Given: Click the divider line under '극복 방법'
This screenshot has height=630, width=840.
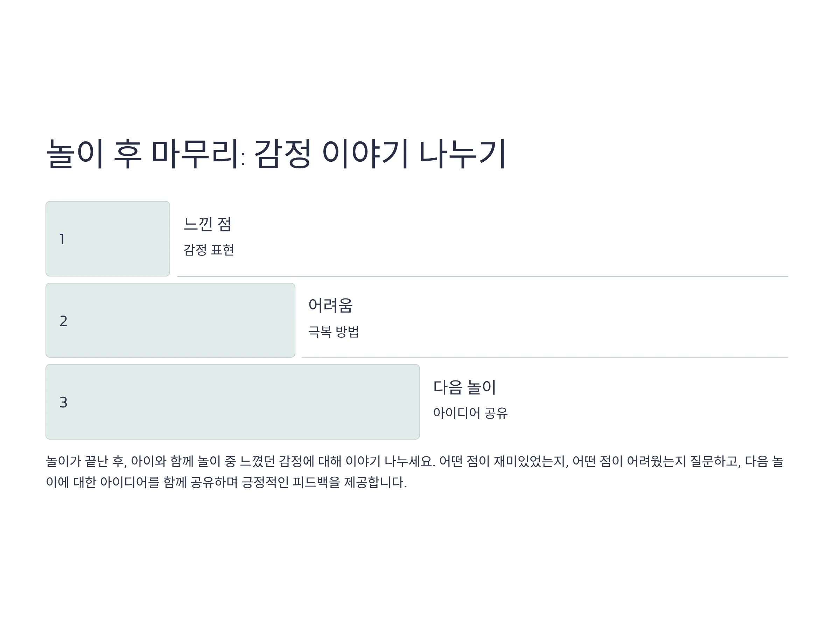Looking at the screenshot, I should point(545,358).
